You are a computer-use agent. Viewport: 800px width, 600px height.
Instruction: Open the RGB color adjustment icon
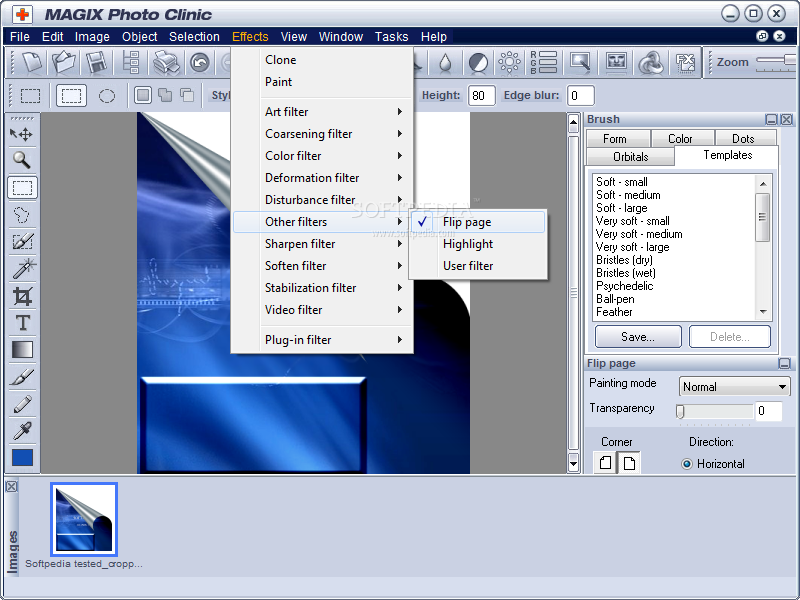[543, 63]
